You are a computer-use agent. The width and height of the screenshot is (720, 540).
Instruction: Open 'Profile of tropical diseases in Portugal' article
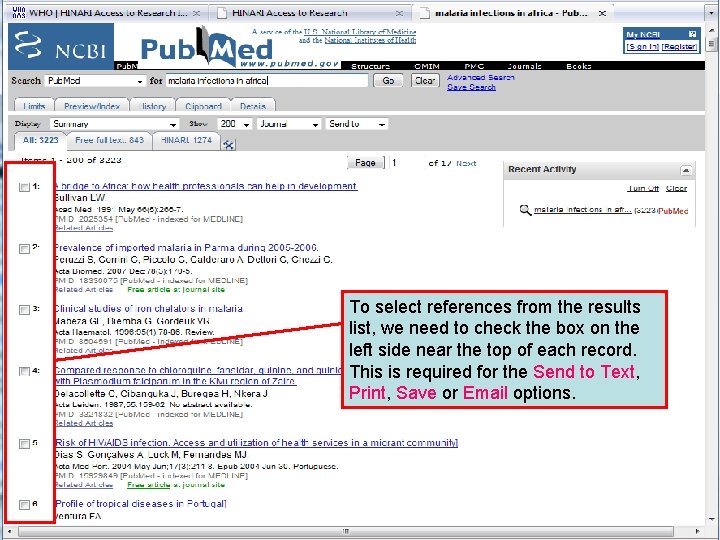tap(141, 504)
